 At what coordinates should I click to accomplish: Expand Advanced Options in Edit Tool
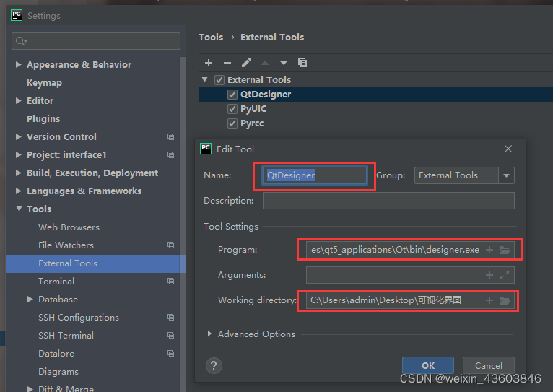(x=209, y=334)
